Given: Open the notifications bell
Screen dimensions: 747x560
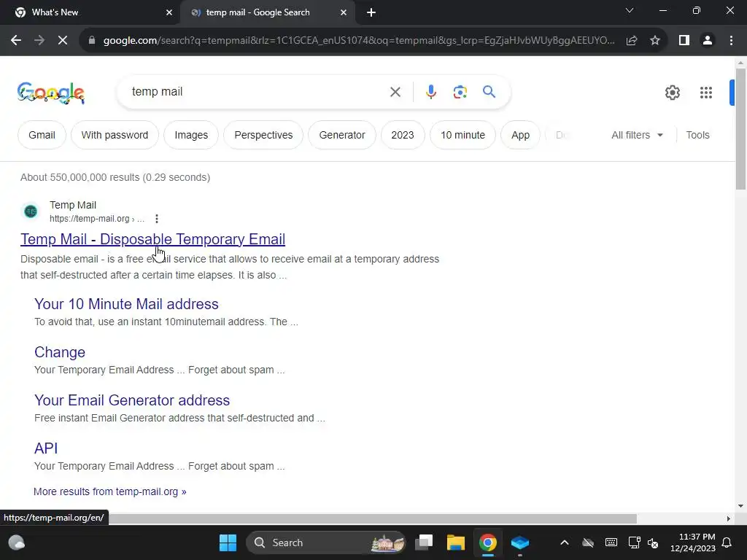Looking at the screenshot, I should coord(727,542).
